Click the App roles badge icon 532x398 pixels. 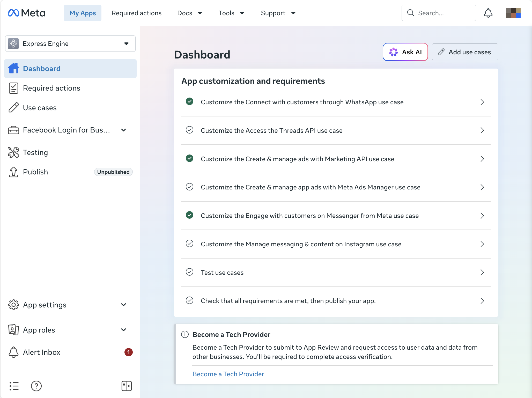click(x=13, y=330)
